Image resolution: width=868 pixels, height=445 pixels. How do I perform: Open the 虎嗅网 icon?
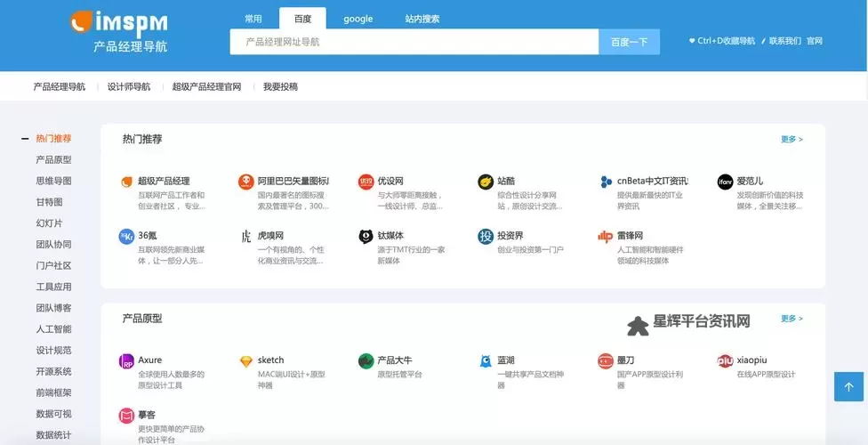point(245,237)
